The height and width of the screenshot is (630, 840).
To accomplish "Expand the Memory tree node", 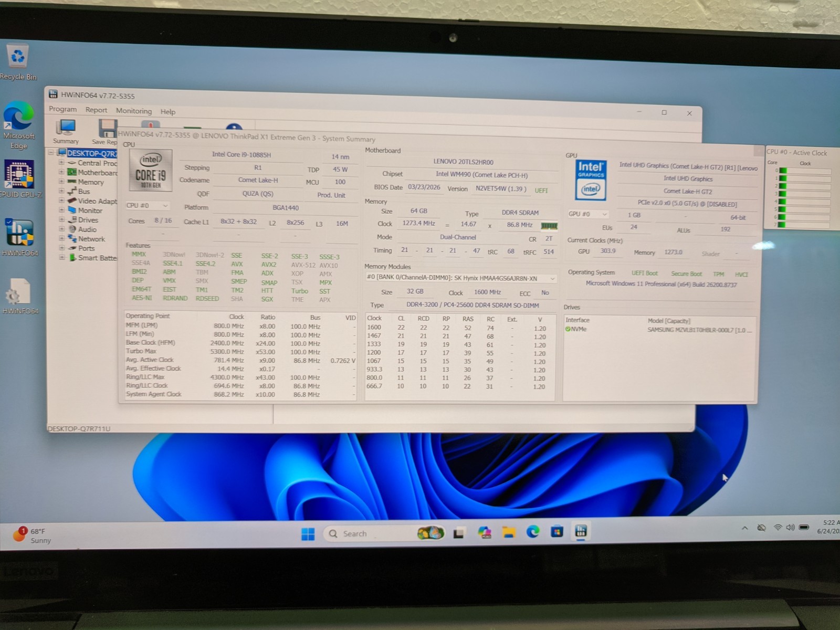I will click(x=61, y=182).
